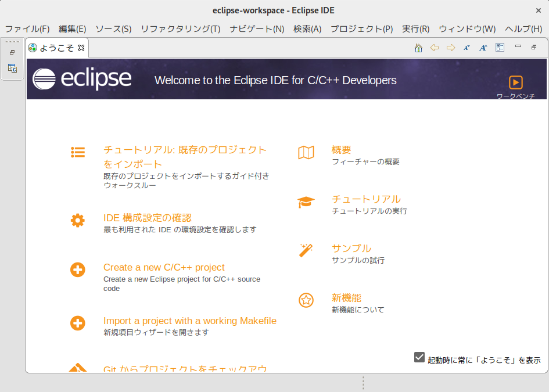Open the ウィンドウ(W) menu
This screenshot has height=392, width=549.
coord(467,28)
